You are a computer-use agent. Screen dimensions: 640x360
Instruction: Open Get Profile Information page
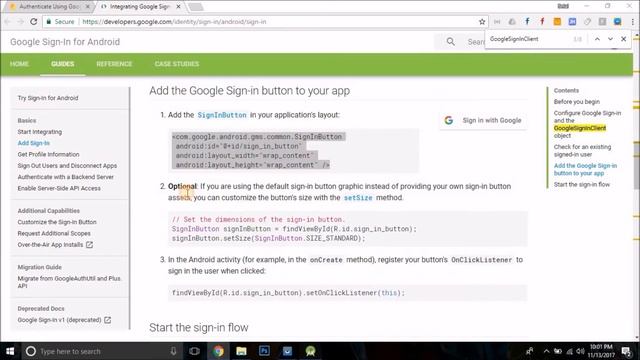coord(48,154)
